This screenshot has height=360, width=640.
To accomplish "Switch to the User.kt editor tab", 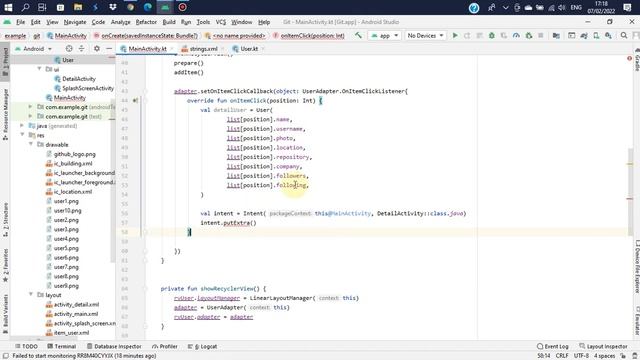I will click(x=249, y=49).
